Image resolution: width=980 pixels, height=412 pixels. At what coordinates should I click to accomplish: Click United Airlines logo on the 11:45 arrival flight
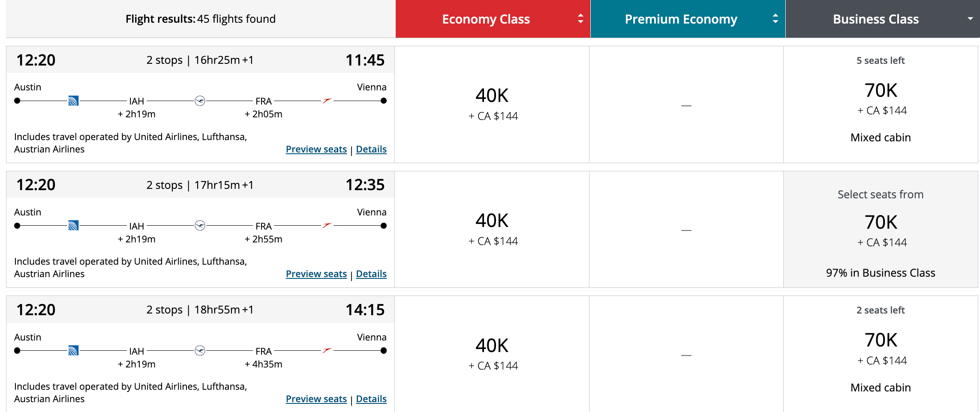(73, 101)
